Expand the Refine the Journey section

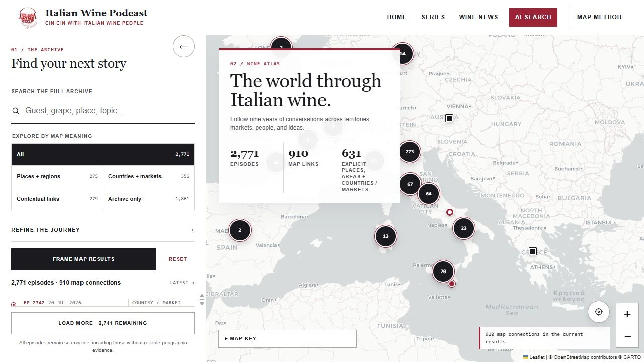pyautogui.click(x=103, y=230)
